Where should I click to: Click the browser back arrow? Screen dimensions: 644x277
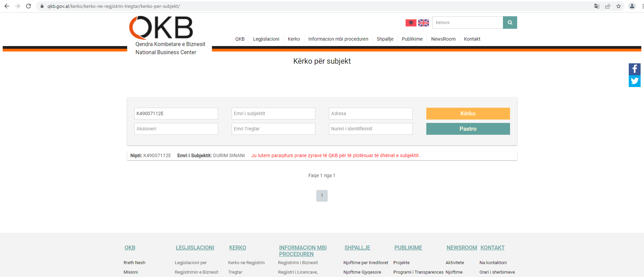pyautogui.click(x=7, y=6)
